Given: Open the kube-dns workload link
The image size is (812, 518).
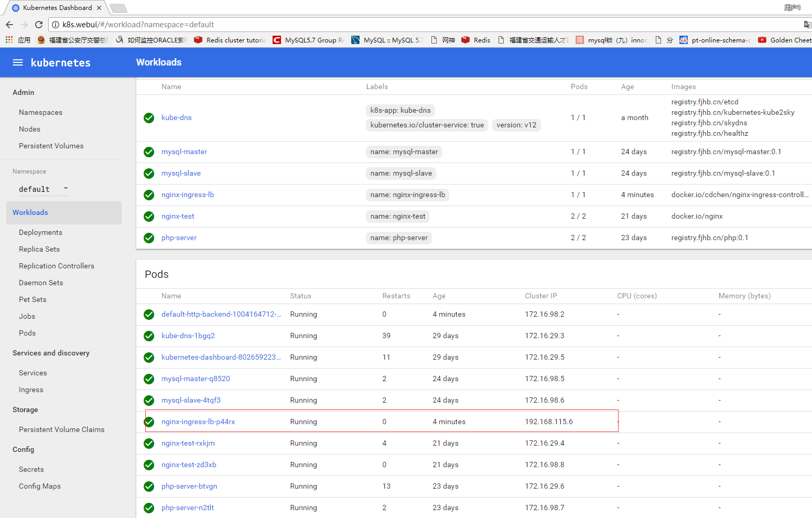Looking at the screenshot, I should point(177,117).
